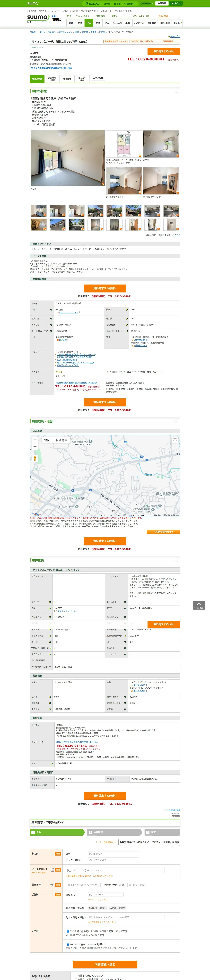Click the 中古マンション breadcrumb link

tap(65, 32)
